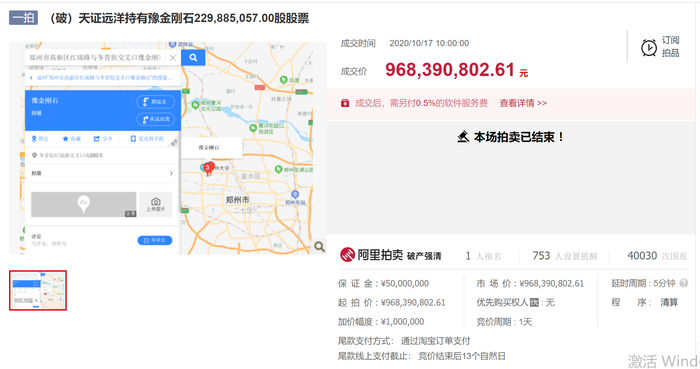This screenshot has width=700, height=369.
Task: Click the back arrow link under search box
Action: tap(101, 78)
